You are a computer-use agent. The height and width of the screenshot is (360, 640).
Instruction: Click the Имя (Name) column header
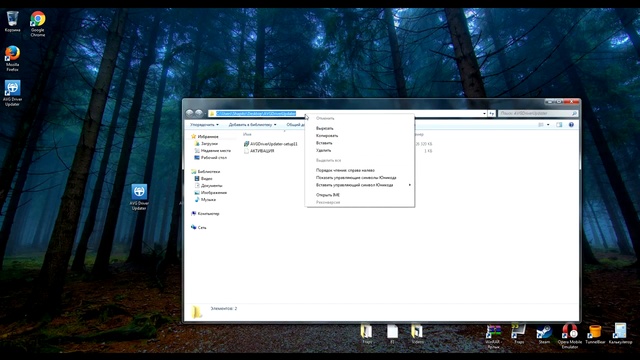pyautogui.click(x=247, y=134)
